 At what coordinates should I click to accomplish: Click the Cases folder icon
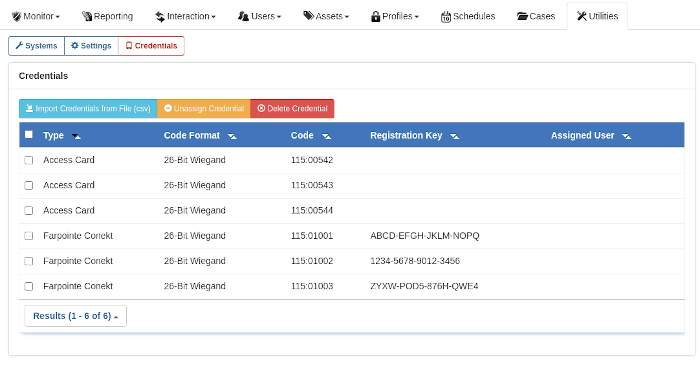(522, 17)
